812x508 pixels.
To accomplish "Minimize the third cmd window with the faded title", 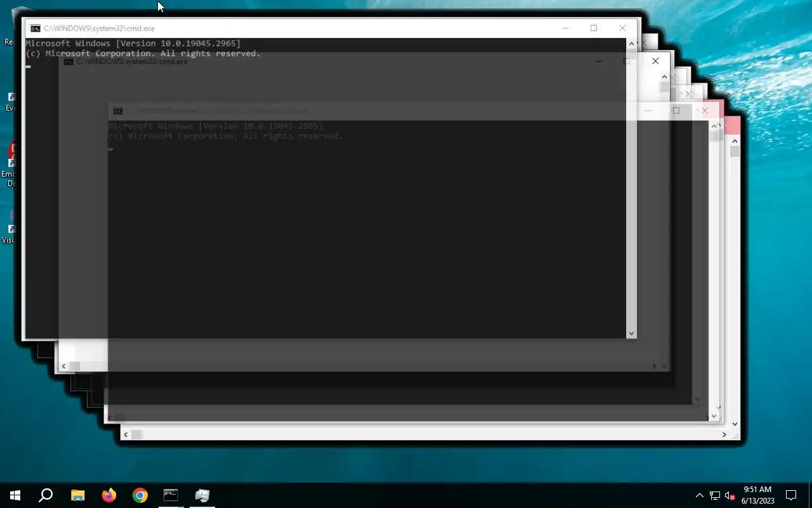I will 648,110.
